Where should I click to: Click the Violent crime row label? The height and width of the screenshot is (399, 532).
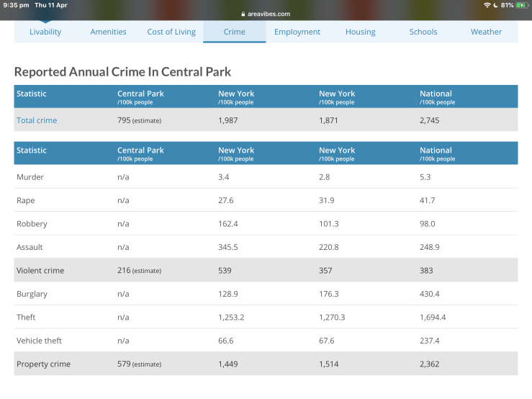(40, 271)
